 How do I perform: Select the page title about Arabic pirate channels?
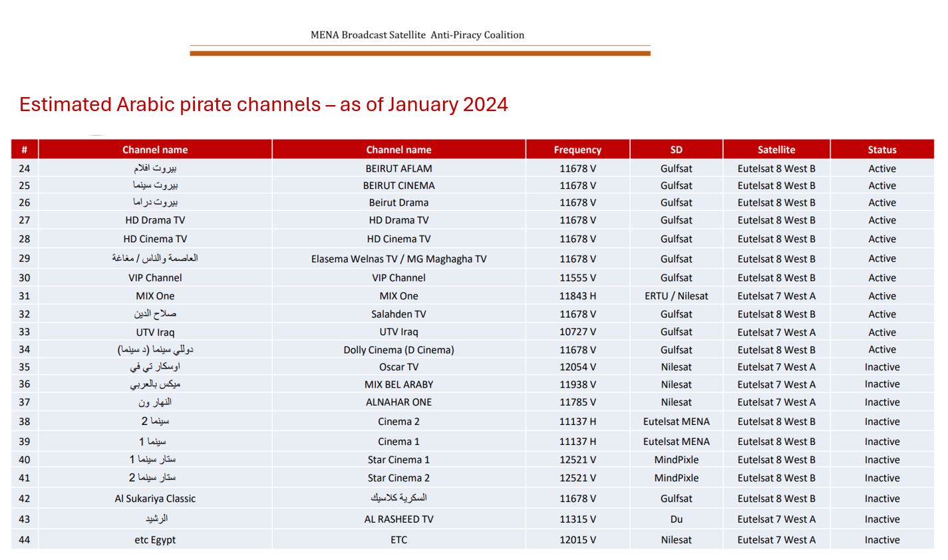tap(263, 104)
